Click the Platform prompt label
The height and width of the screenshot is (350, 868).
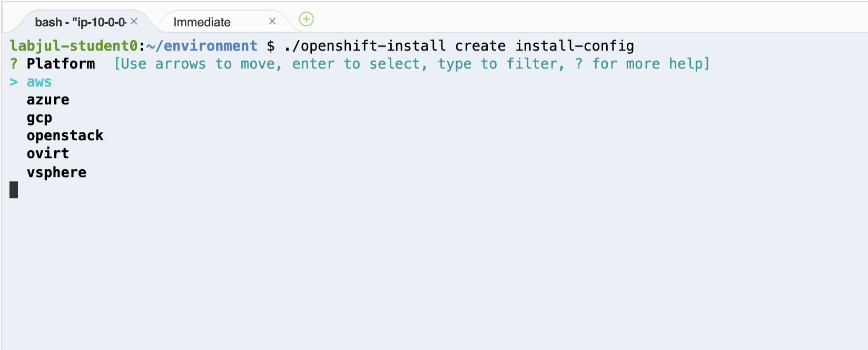pyautogui.click(x=61, y=64)
